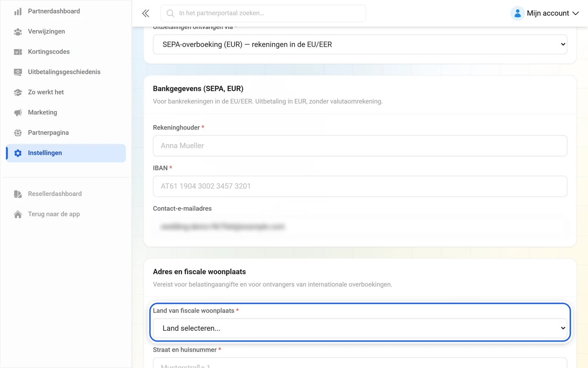Click the Terug naar de app link
The width and height of the screenshot is (588, 368).
coord(66,214)
